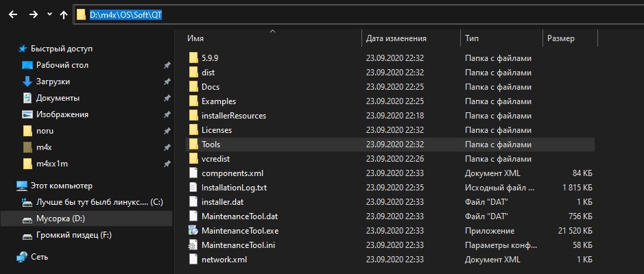The height and width of the screenshot is (274, 644).
Task: Select the Docs folder icon
Action: [193, 87]
